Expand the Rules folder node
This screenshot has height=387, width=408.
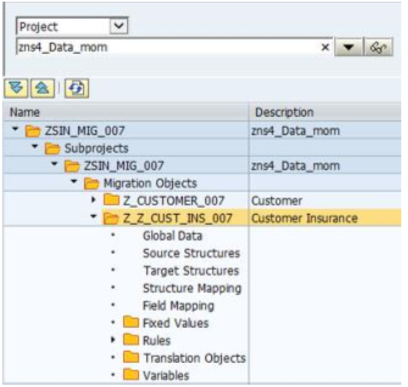(x=113, y=340)
